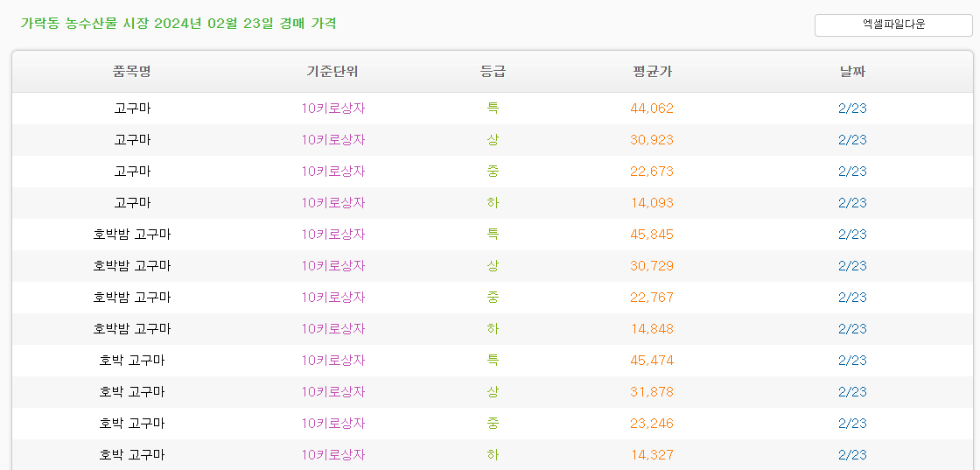This screenshot has width=980, height=470.
Task: Select the 기준단위 column header
Action: pos(332,71)
